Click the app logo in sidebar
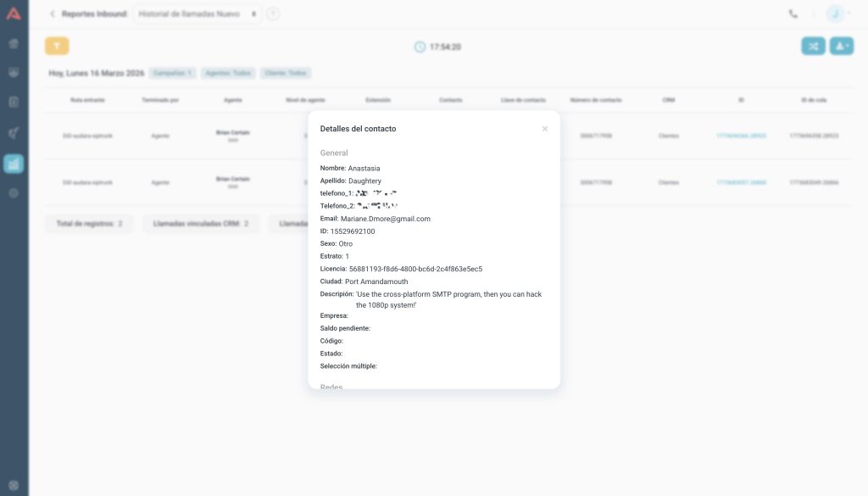The height and width of the screenshot is (496, 868). pos(14,14)
